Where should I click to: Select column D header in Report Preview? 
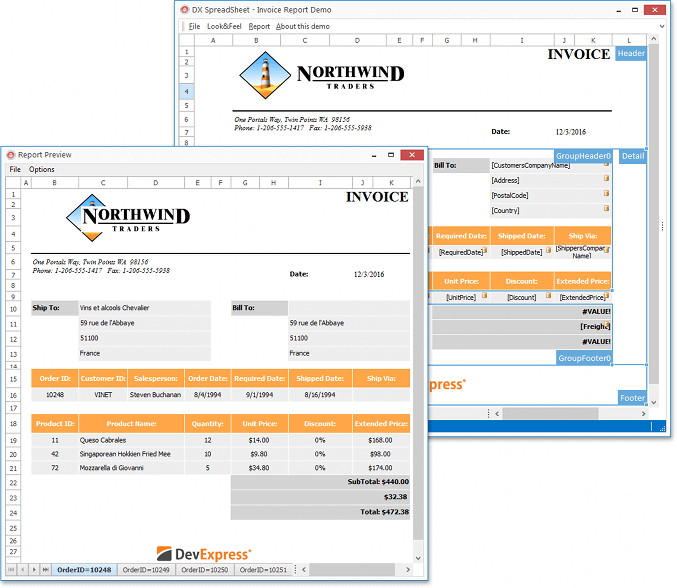click(x=155, y=183)
